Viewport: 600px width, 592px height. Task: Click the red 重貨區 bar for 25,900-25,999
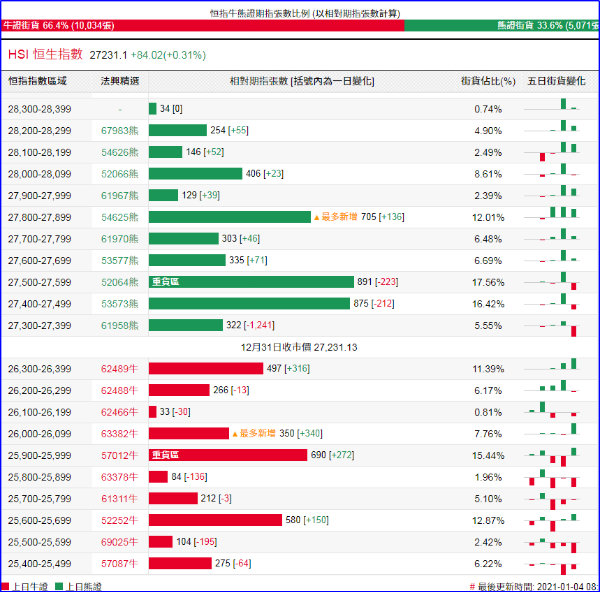pyautogui.click(x=228, y=455)
